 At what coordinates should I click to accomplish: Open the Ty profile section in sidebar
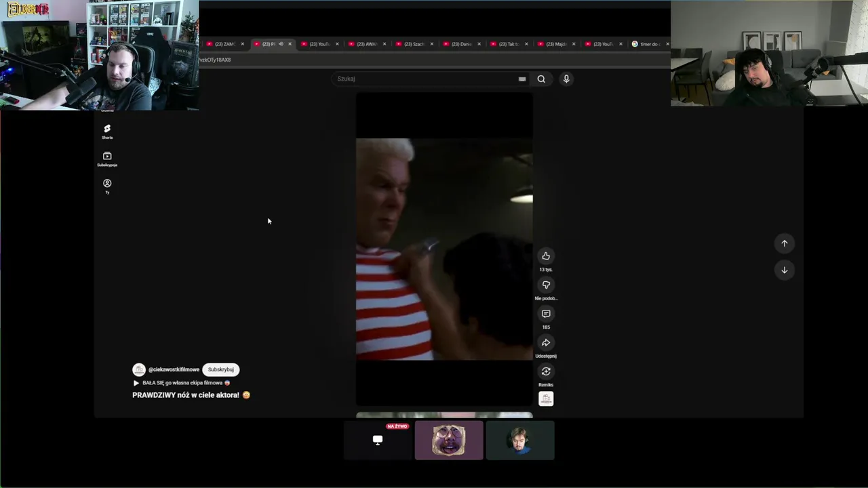click(107, 186)
